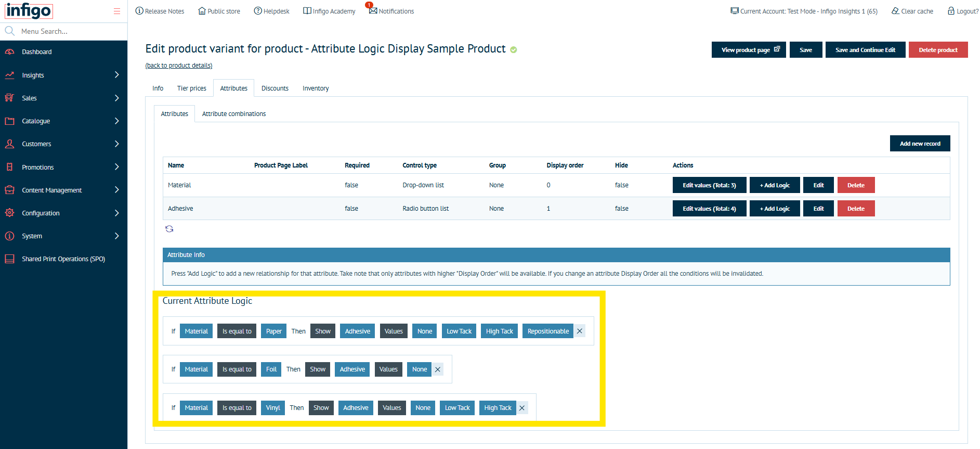Follow the back to product details link

(179, 66)
